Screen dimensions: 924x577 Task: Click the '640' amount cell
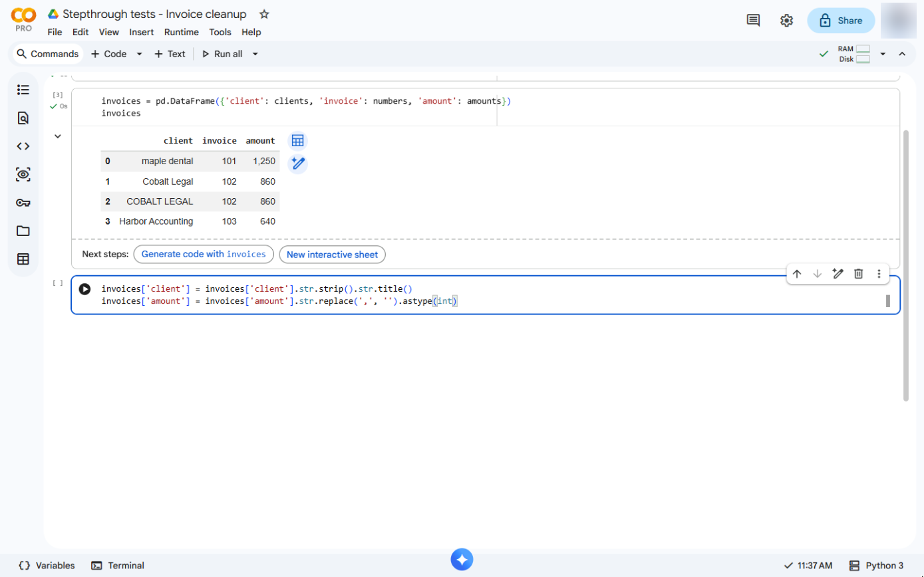coord(268,221)
